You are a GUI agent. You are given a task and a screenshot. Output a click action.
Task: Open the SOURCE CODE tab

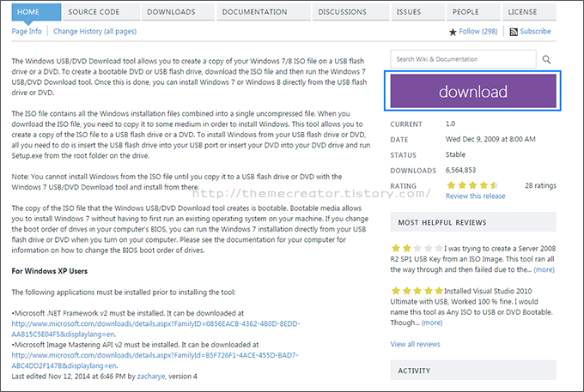(x=101, y=12)
